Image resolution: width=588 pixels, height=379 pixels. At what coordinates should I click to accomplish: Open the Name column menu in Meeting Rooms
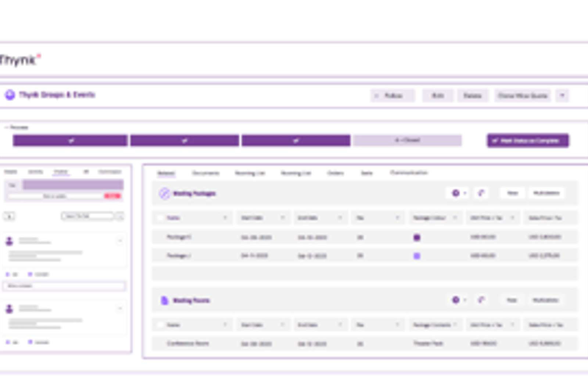pos(225,325)
